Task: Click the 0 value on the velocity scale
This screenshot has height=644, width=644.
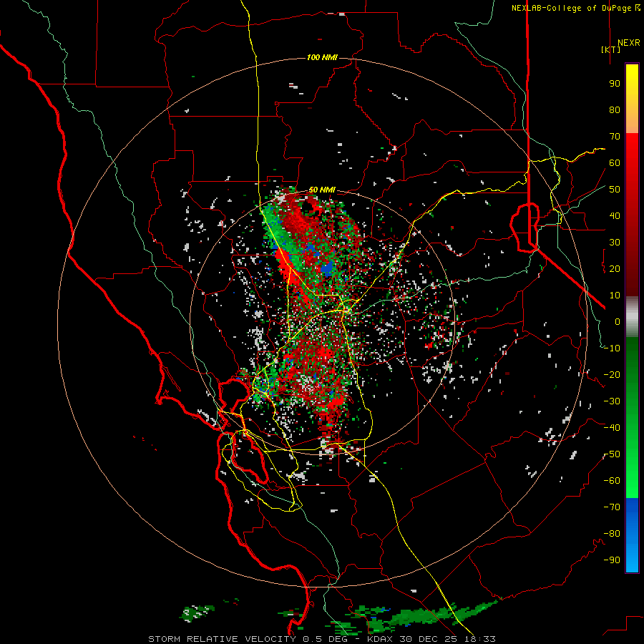Action: (618, 322)
